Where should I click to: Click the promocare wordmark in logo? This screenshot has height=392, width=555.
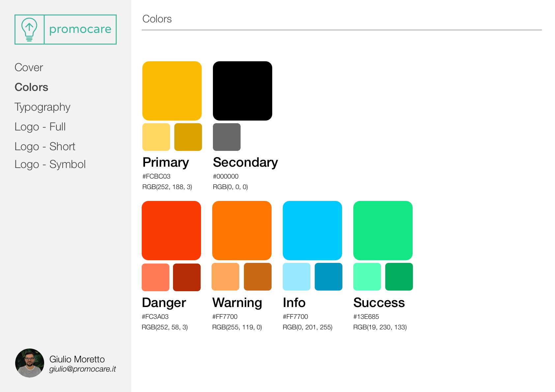80,29
